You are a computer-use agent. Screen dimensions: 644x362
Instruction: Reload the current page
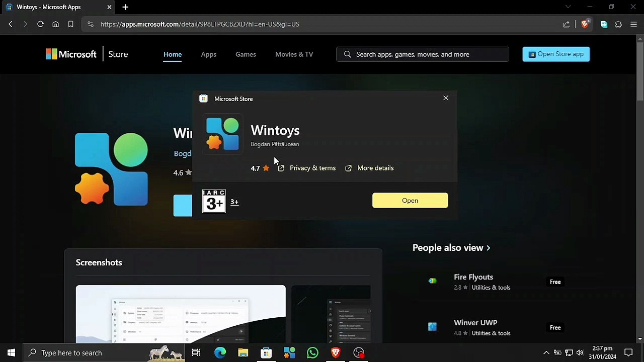40,24
